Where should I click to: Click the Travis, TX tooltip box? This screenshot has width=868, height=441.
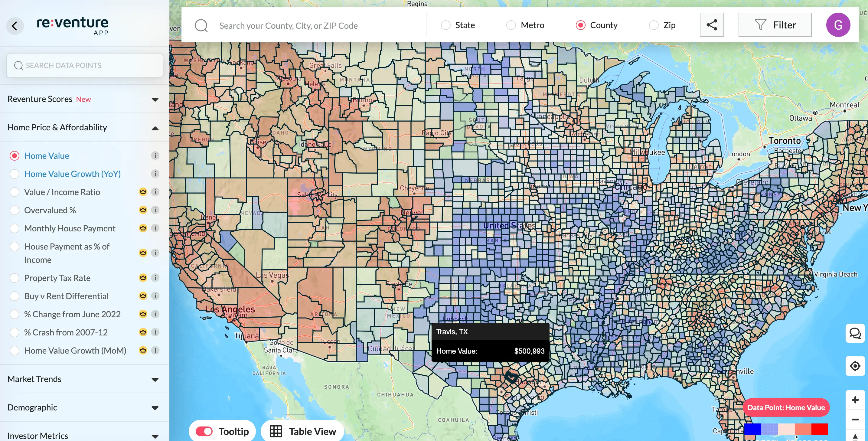(490, 342)
